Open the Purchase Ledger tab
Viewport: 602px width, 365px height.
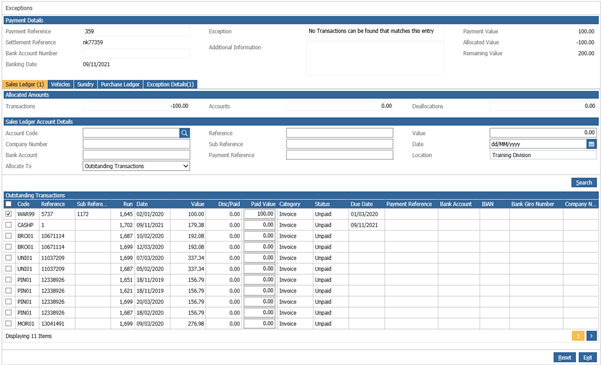click(x=120, y=84)
